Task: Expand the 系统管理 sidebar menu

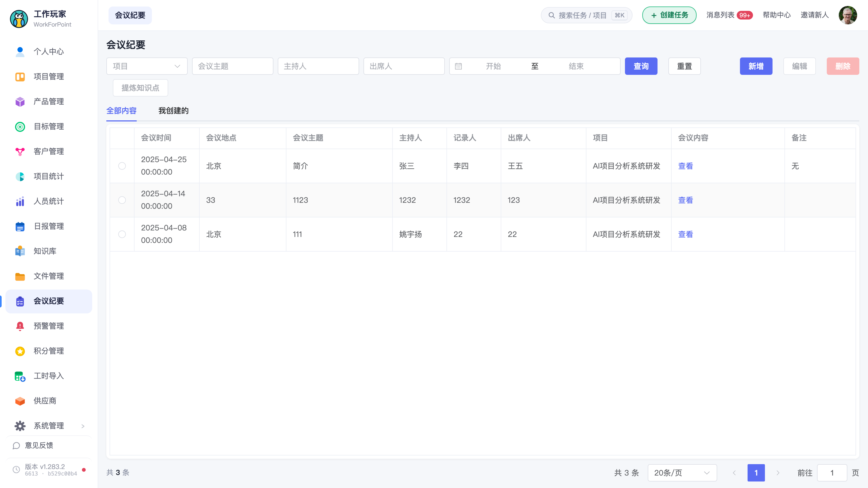Action: coord(49,426)
